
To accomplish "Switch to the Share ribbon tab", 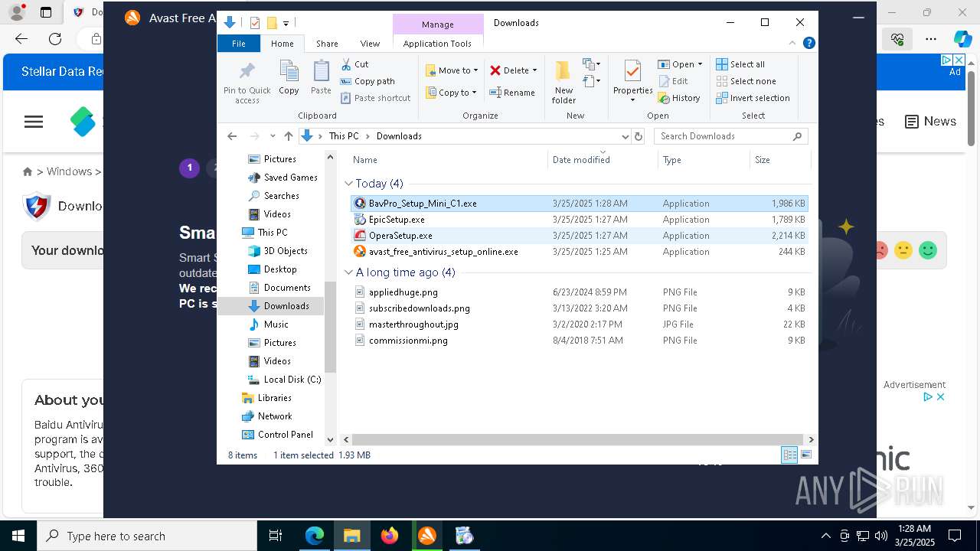I will [x=327, y=44].
